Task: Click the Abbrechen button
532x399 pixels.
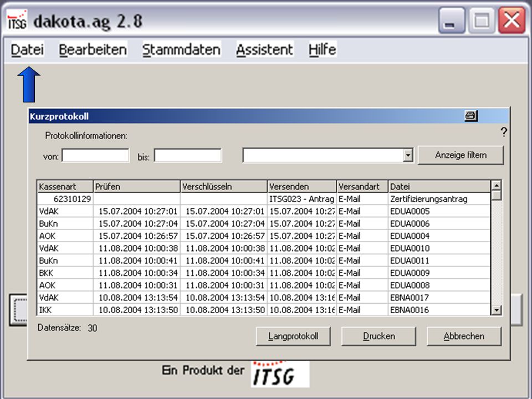Action: [464, 336]
